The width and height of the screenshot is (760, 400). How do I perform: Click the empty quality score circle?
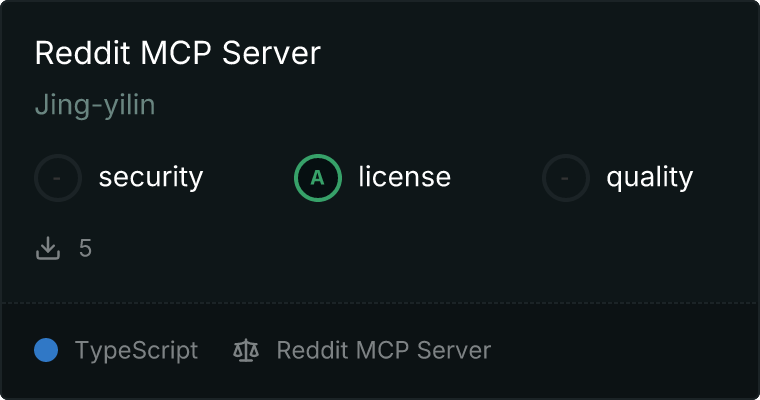tap(566, 178)
